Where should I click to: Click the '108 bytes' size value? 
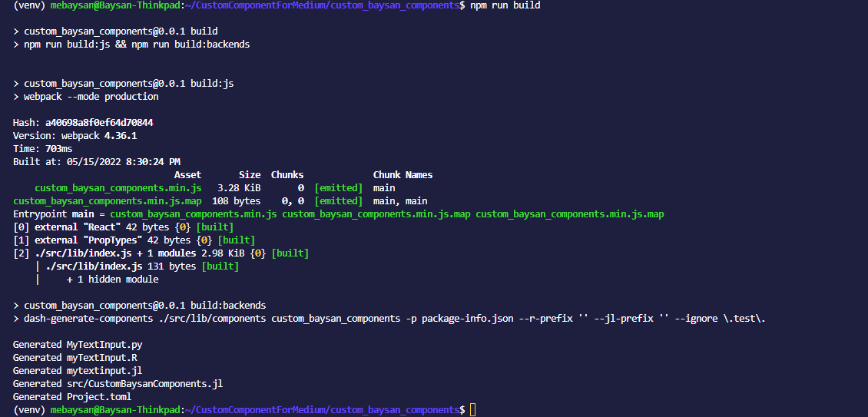tap(237, 201)
